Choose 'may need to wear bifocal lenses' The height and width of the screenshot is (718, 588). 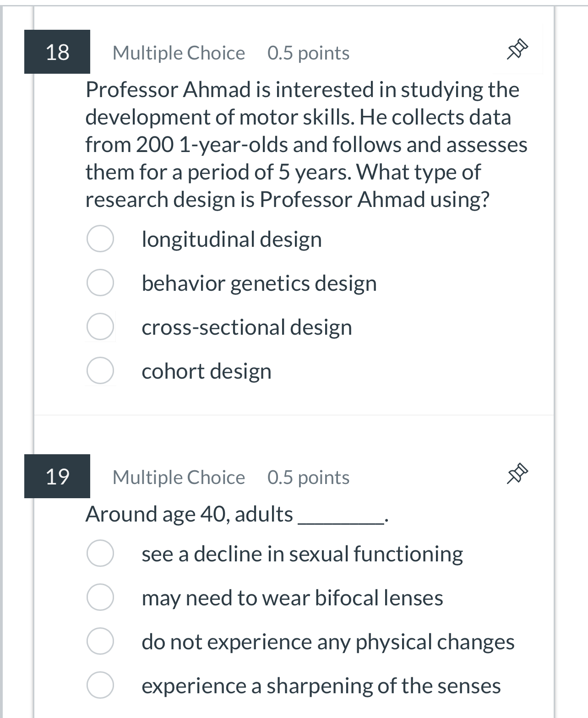click(100, 598)
